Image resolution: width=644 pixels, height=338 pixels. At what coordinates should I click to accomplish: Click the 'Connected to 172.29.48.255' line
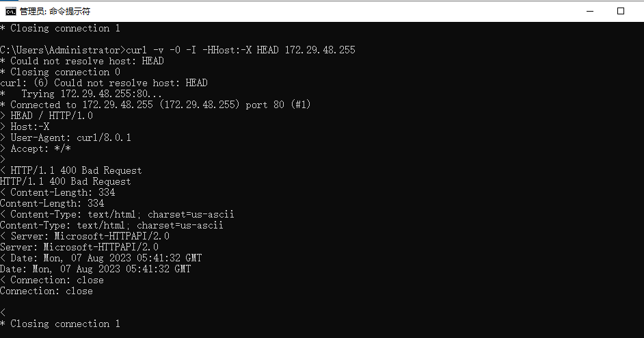155,105
